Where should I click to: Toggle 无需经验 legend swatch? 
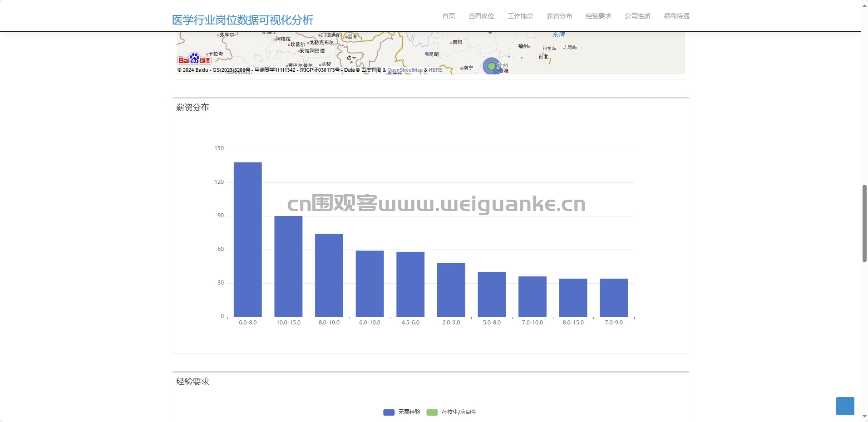(x=389, y=412)
